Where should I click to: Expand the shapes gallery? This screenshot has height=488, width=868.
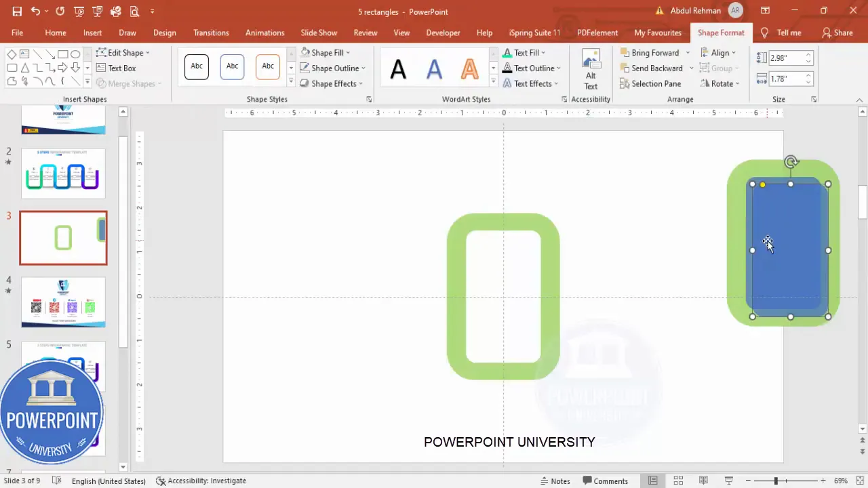click(x=87, y=82)
